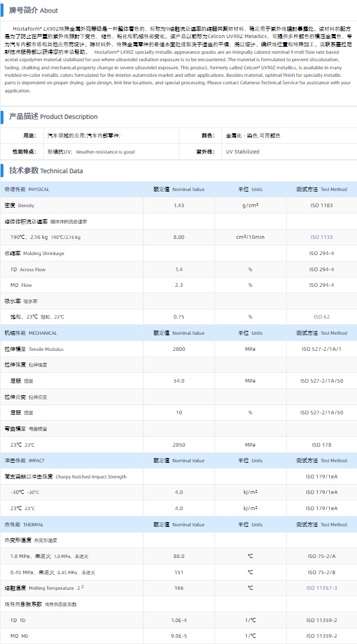
Task: Click the 牌号简介 About section heading
Action: (x=33, y=10)
